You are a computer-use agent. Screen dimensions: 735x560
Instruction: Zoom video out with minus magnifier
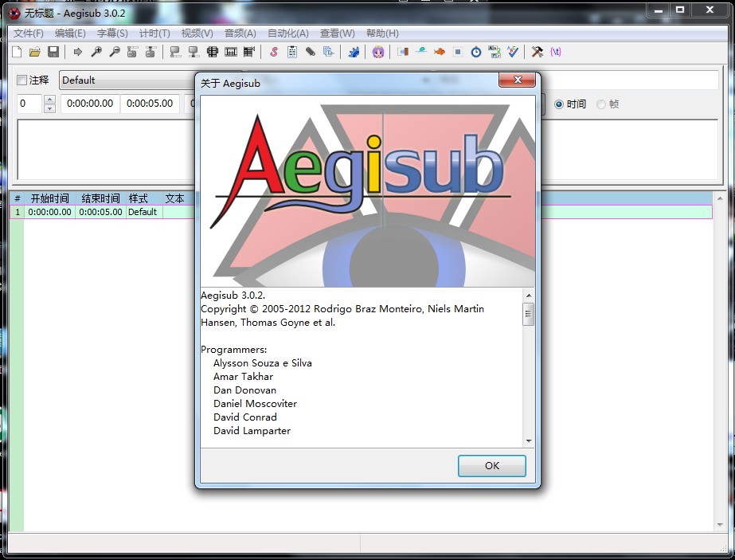click(115, 52)
